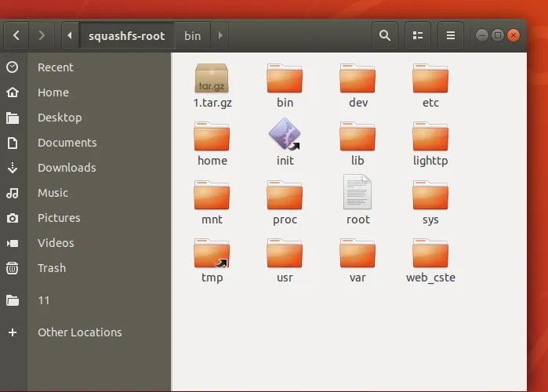Open the hamburger menu button
This screenshot has height=392, width=548.
[x=450, y=35]
